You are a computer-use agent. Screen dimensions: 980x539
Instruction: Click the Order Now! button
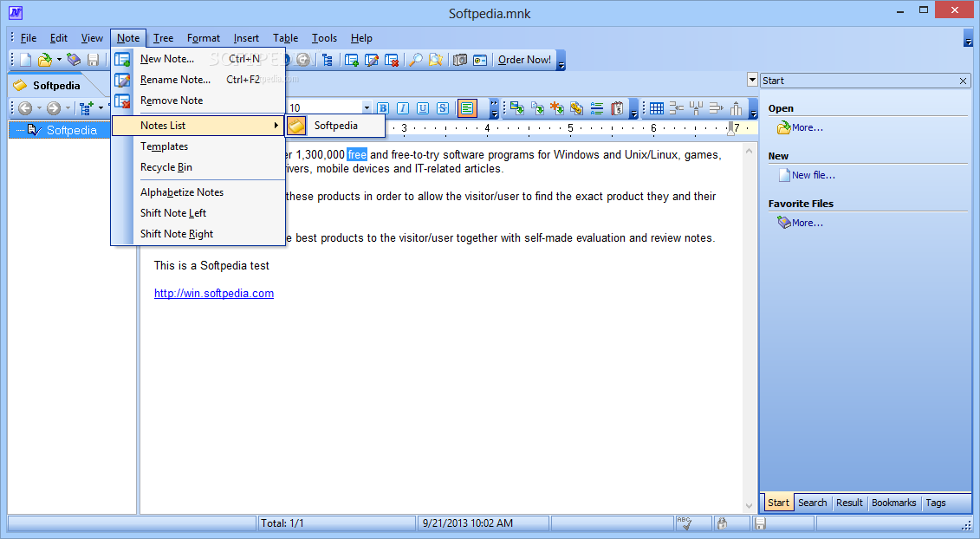coord(524,60)
